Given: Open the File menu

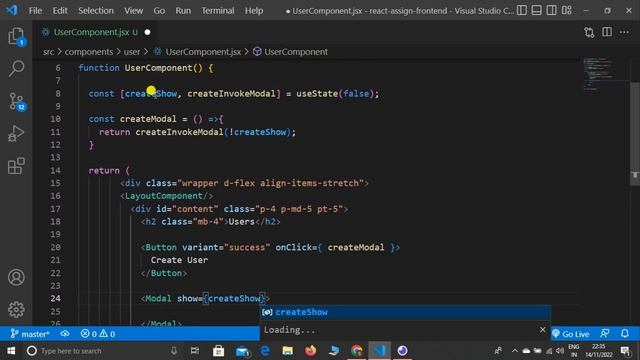Looking at the screenshot, I should pos(35,11).
